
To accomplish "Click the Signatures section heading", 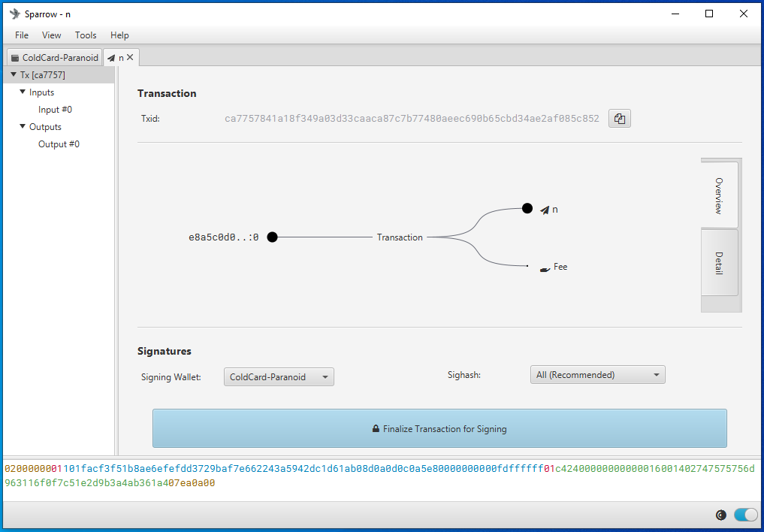I will pos(165,351).
